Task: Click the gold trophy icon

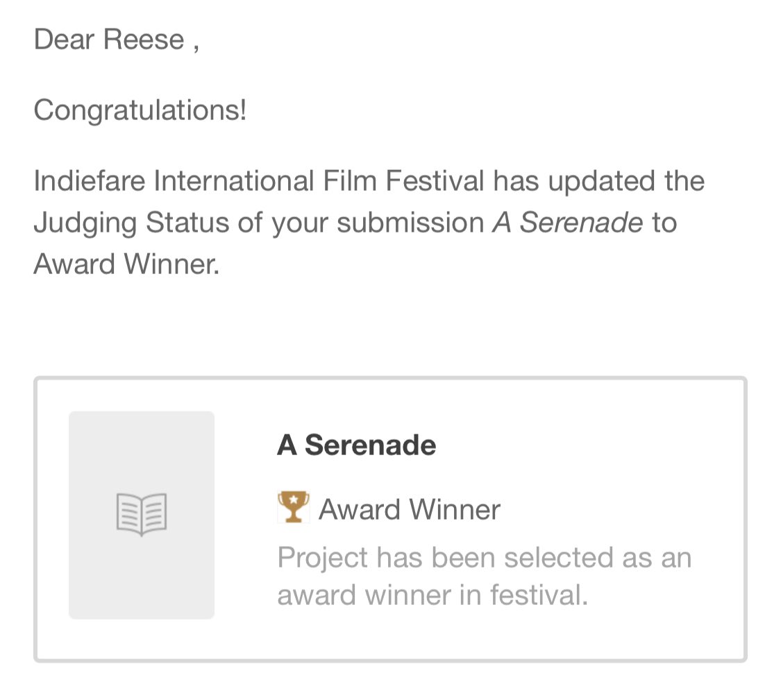Action: pos(293,508)
